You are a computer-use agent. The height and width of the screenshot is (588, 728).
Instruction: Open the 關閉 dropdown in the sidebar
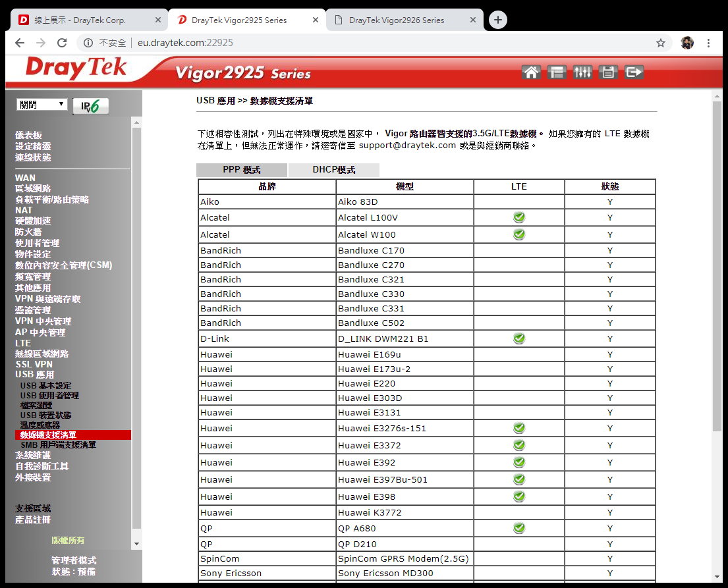point(42,105)
